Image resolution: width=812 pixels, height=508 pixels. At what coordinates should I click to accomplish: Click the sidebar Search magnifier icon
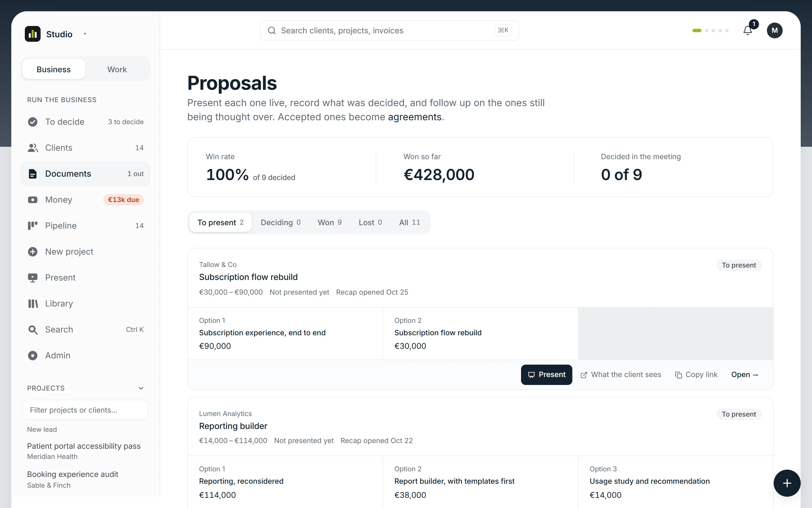pyautogui.click(x=32, y=330)
